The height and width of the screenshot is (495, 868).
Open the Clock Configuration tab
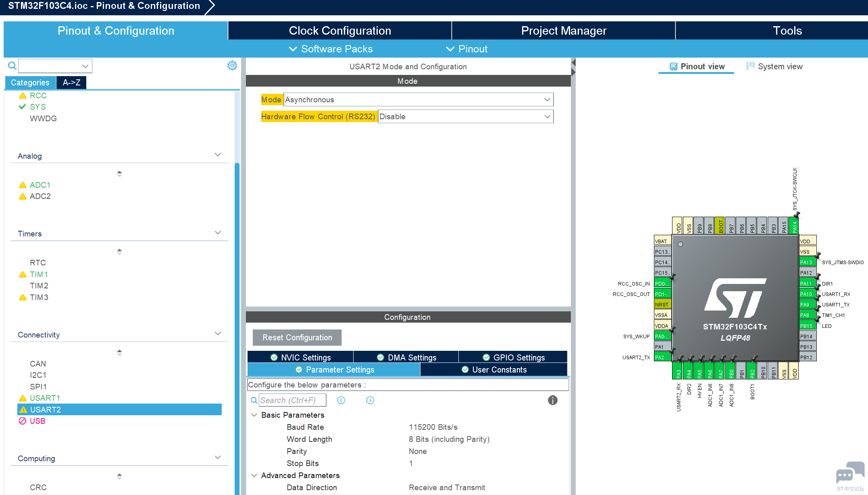click(x=339, y=31)
